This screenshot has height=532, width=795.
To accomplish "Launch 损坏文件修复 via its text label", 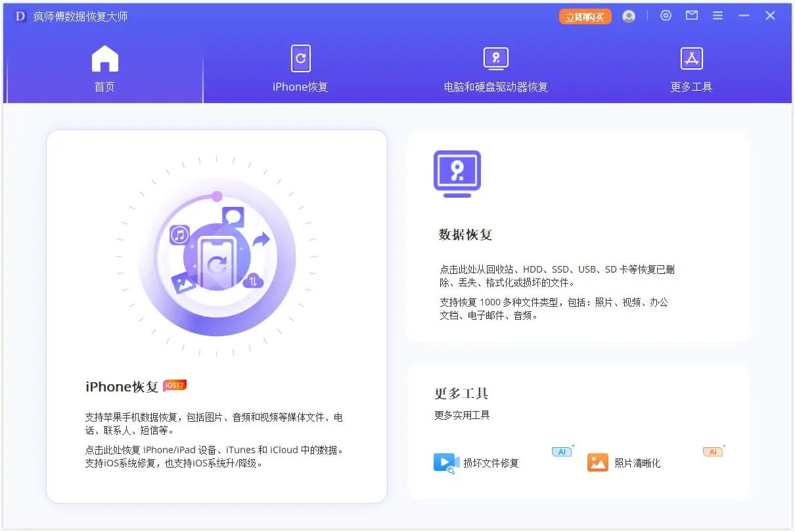I will pyautogui.click(x=491, y=463).
